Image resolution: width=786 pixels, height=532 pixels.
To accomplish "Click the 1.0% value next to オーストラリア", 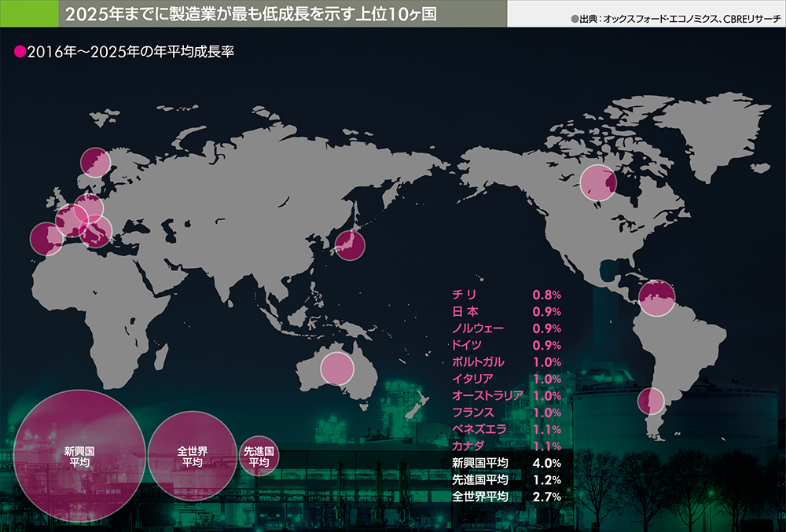I will point(547,396).
